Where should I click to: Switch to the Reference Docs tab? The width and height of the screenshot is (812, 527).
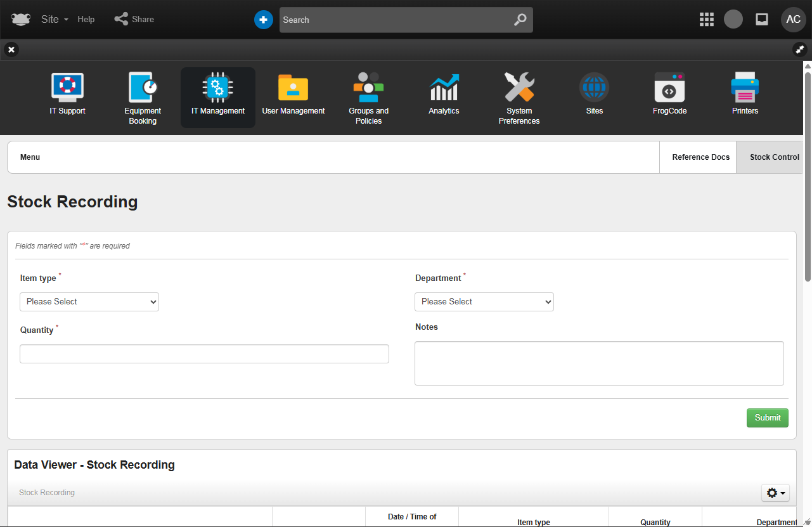(x=700, y=157)
